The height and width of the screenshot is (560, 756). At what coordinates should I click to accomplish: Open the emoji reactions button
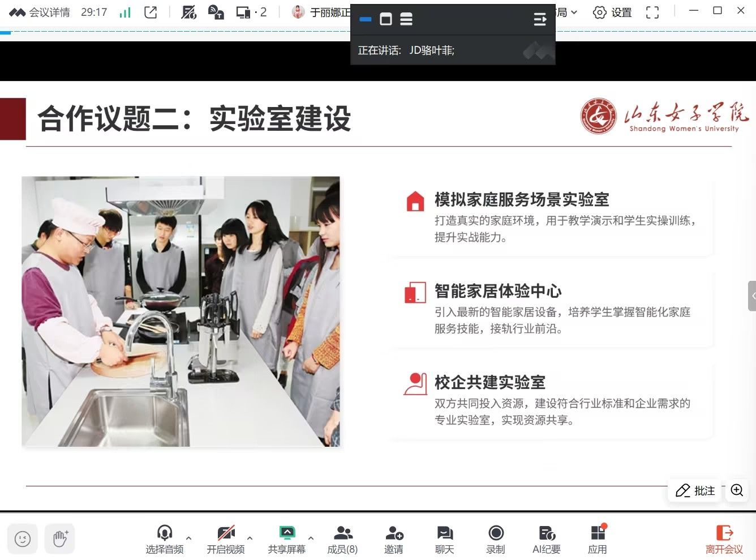[x=23, y=538]
